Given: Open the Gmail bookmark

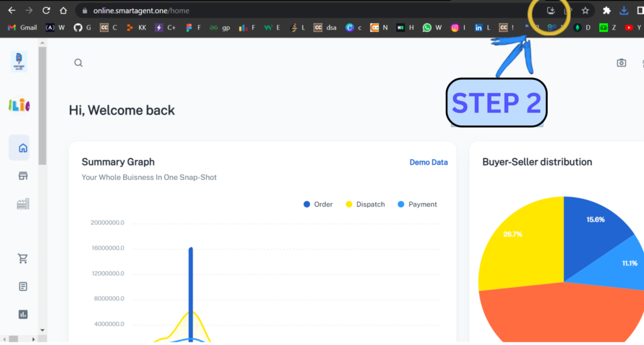Looking at the screenshot, I should point(22,28).
